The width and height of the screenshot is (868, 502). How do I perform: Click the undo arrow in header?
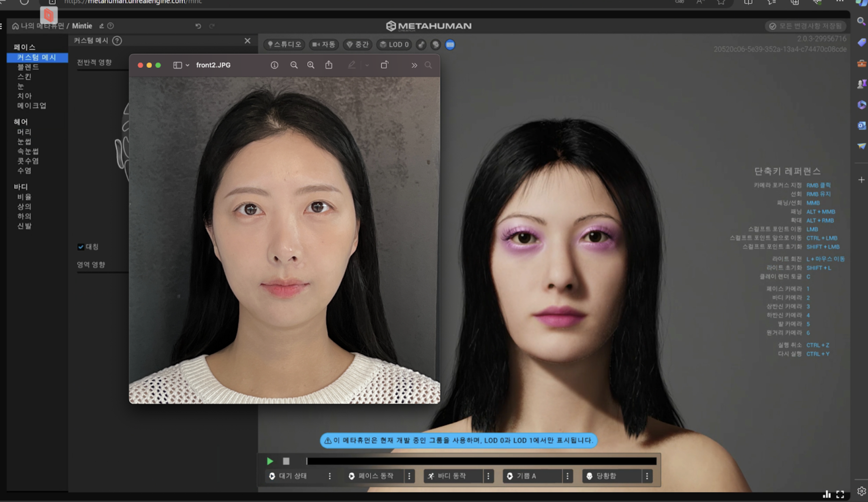coord(198,26)
